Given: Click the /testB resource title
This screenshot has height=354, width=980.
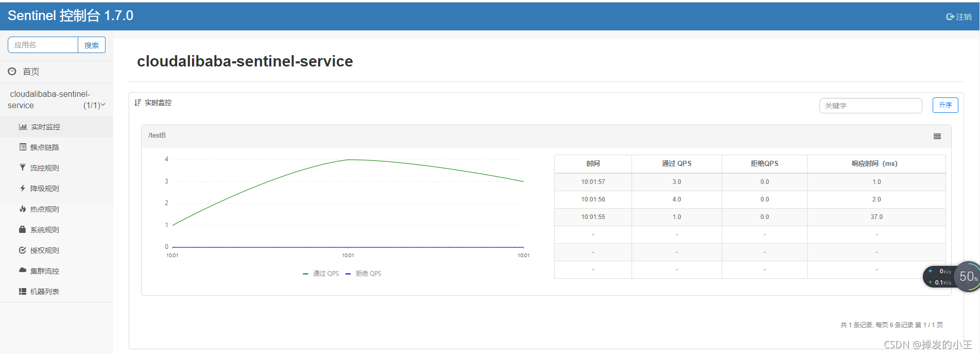Looking at the screenshot, I should pos(157,136).
